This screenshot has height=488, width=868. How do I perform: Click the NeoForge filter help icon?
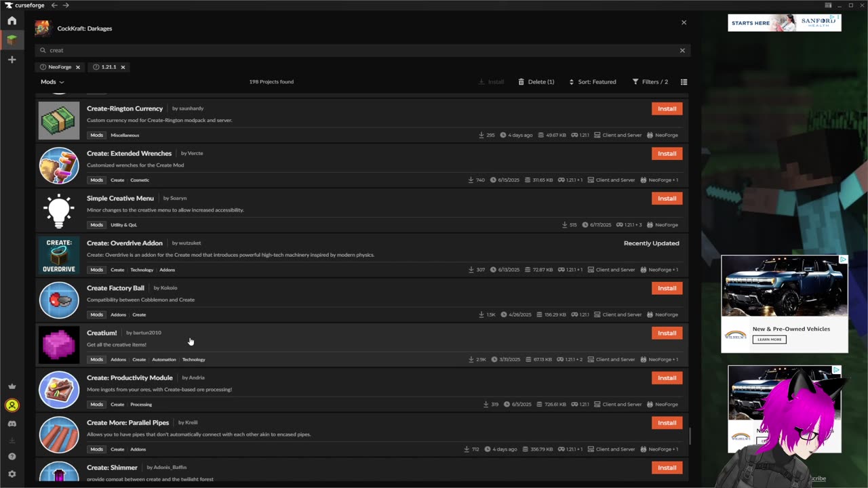pyautogui.click(x=43, y=67)
